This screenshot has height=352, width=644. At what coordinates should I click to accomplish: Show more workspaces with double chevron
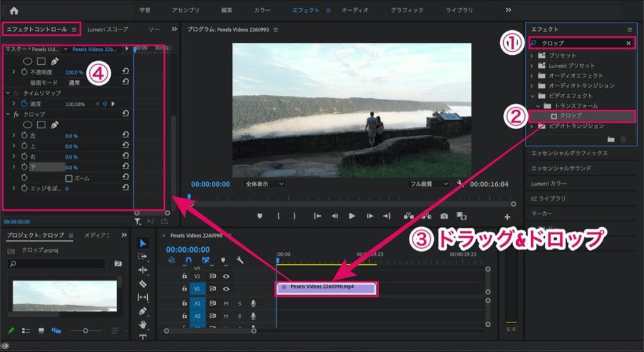pos(508,10)
